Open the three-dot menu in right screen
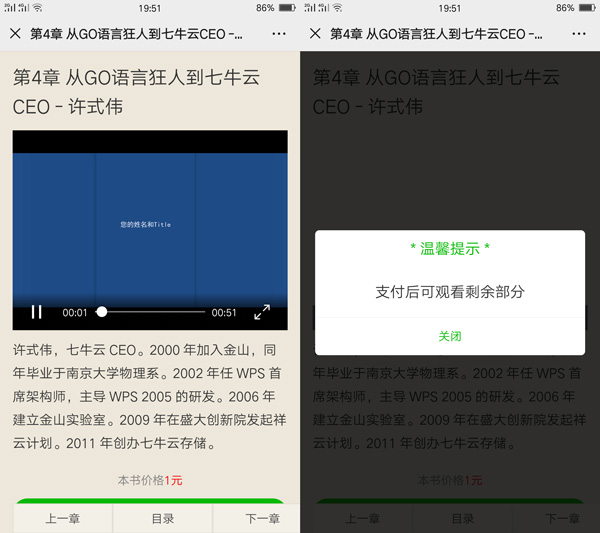Viewport: 600px width, 533px height. click(579, 34)
